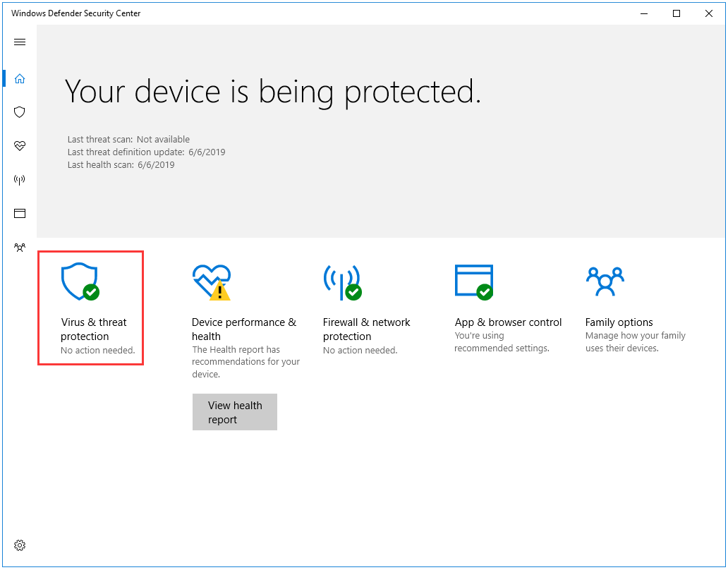This screenshot has height=570, width=728.
Task: Open app browser window icon in sidebar
Action: 20,214
